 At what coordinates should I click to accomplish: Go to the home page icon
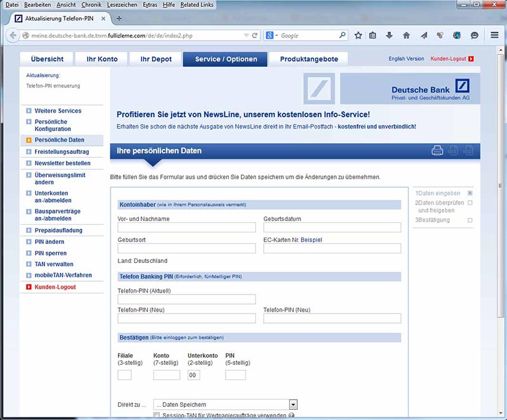coord(406,35)
